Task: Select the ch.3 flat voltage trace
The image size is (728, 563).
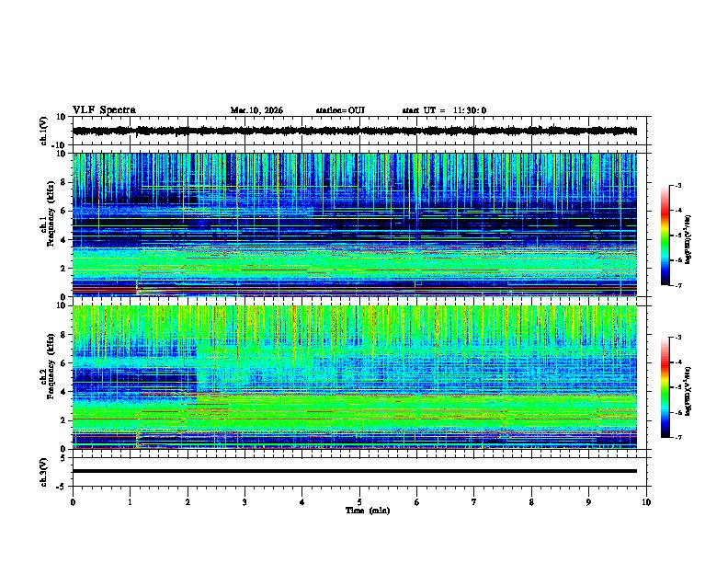Action: 354,471
